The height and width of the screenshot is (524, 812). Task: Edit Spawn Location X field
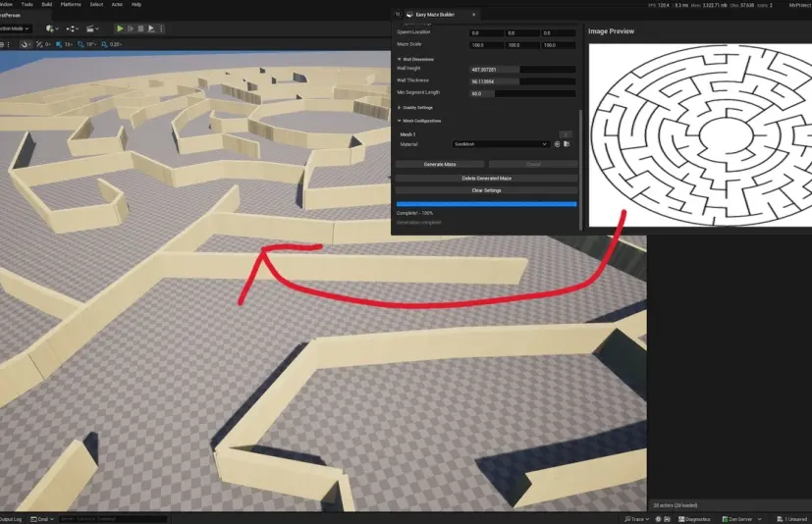(486, 33)
